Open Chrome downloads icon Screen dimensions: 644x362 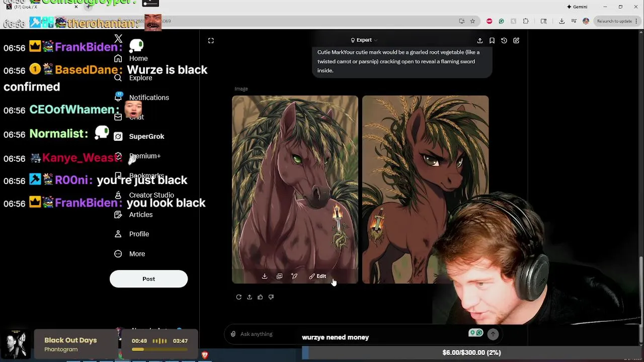pos(561,21)
